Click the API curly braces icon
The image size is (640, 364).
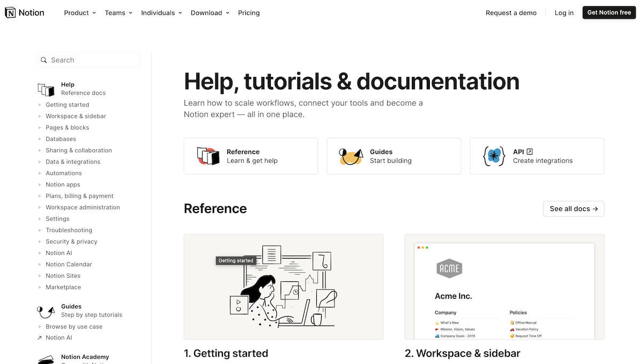tap(494, 156)
